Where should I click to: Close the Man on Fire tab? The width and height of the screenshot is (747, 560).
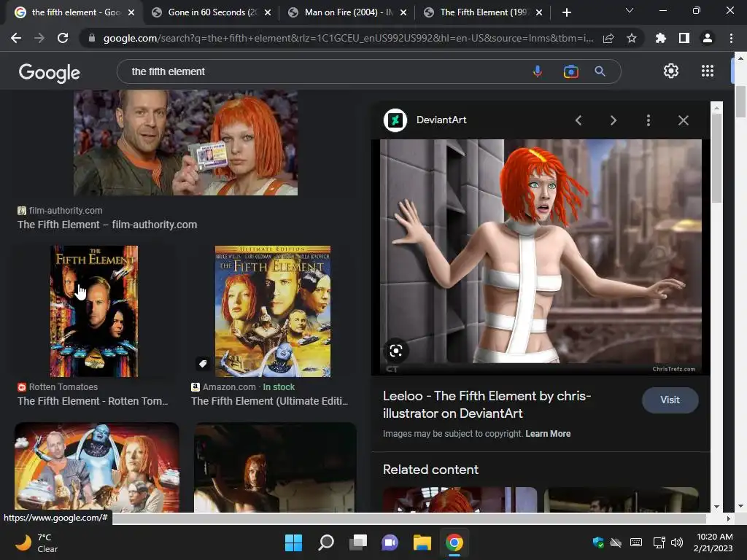[x=403, y=12]
